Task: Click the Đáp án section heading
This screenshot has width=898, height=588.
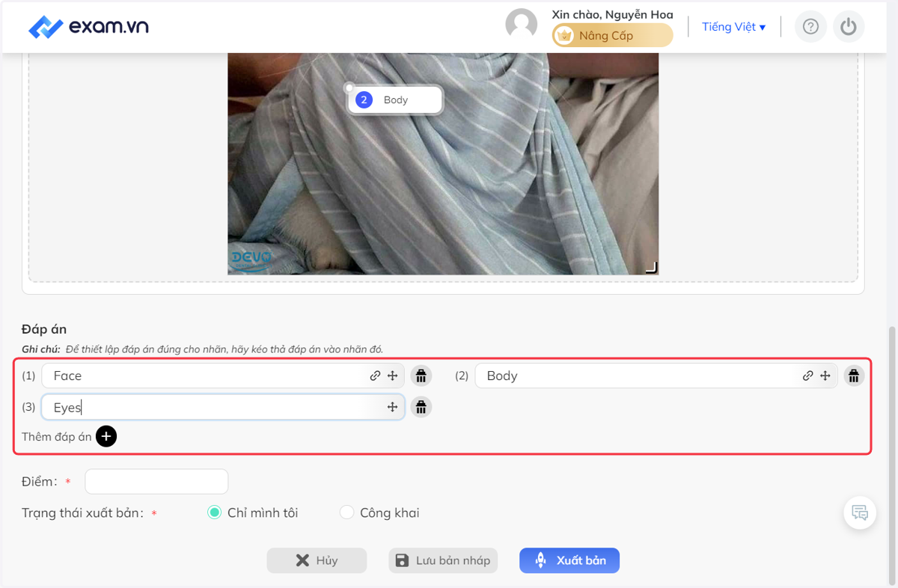Action: click(x=44, y=329)
